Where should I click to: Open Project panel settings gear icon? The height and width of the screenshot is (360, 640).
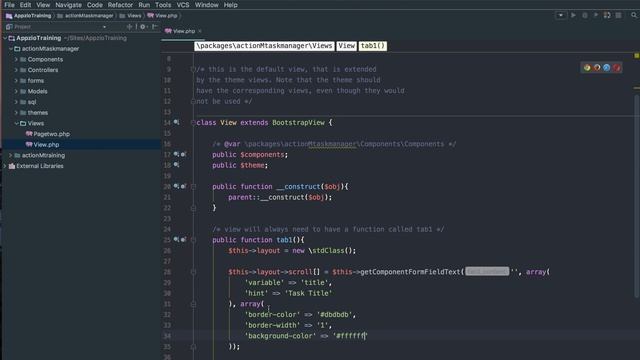click(x=142, y=27)
